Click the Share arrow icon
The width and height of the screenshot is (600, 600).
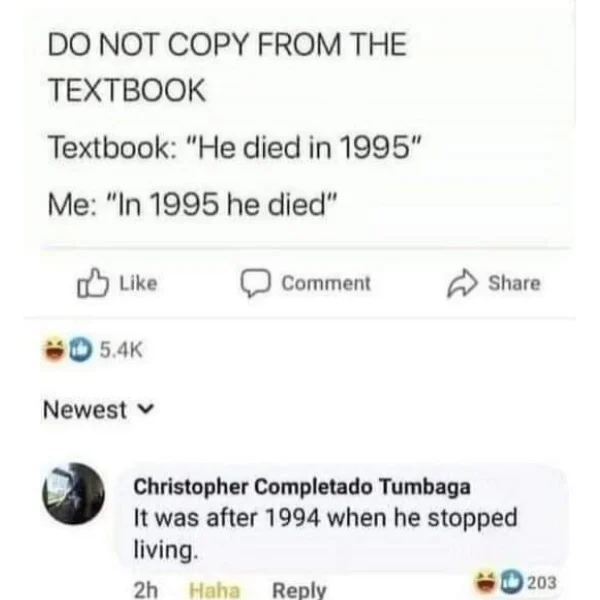[462, 283]
